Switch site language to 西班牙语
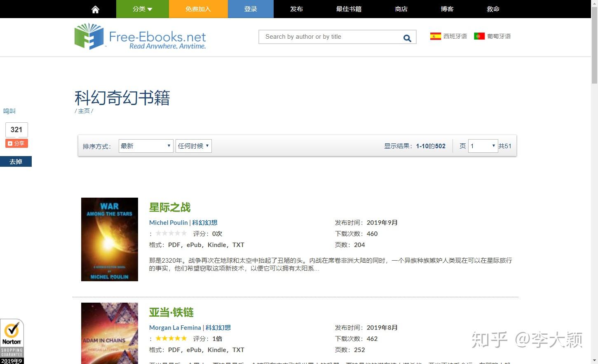This screenshot has height=364, width=598. pyautogui.click(x=455, y=36)
